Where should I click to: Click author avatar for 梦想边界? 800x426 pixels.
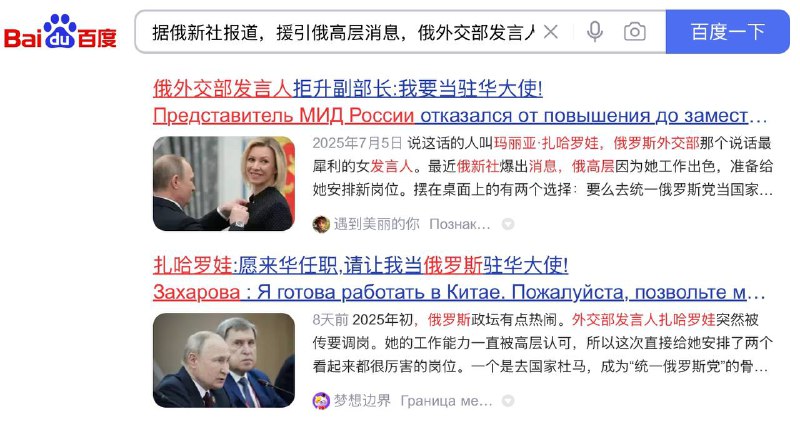321,400
